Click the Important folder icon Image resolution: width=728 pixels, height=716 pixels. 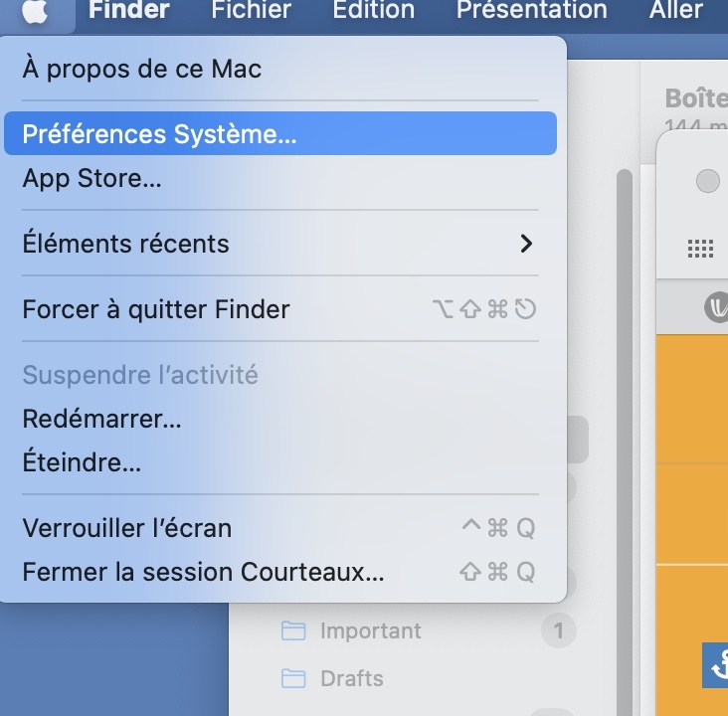293,630
